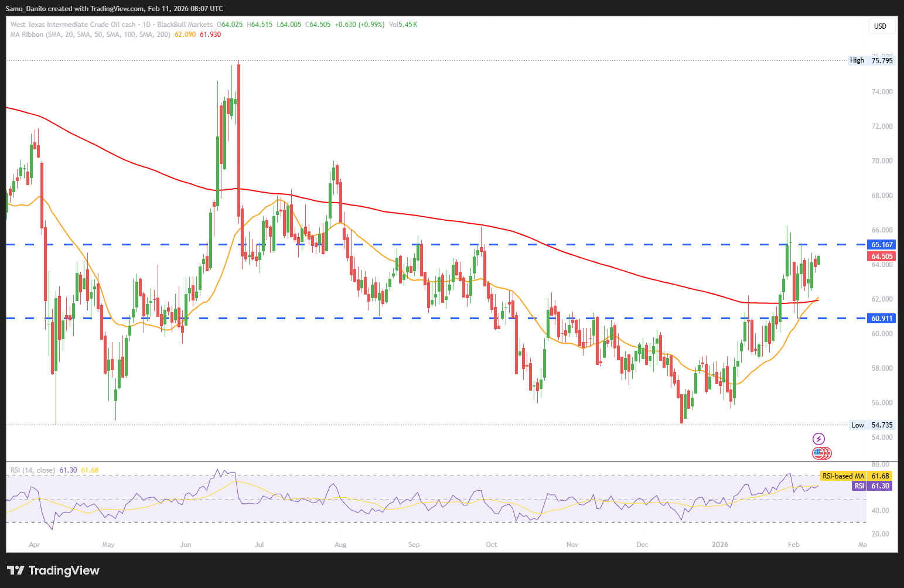
Task: Click the purple lightning bolt event icon
Action: 818,439
